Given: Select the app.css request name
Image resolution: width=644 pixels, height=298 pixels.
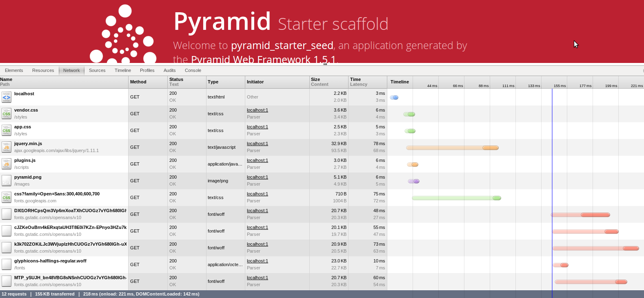Looking at the screenshot, I should (x=22, y=127).
